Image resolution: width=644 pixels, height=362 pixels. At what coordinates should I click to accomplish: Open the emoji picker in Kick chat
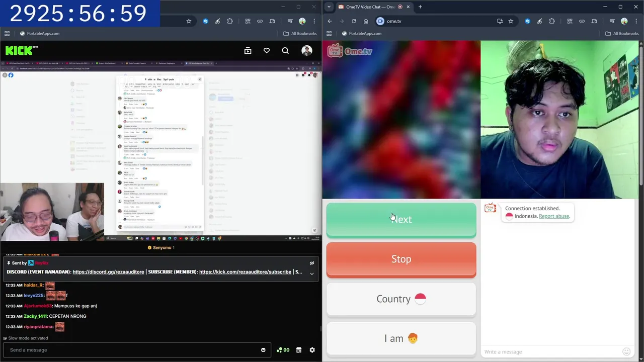[x=263, y=350]
